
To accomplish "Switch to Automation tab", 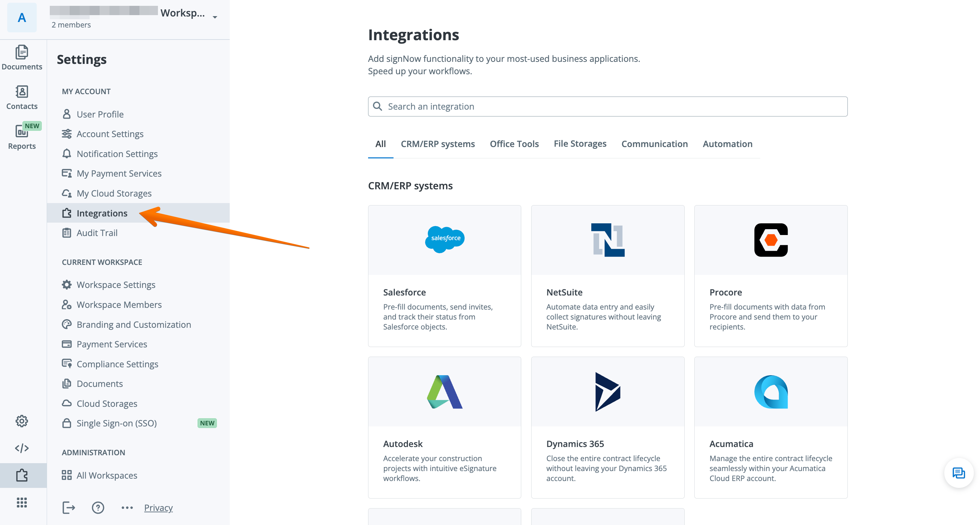I will click(x=727, y=144).
